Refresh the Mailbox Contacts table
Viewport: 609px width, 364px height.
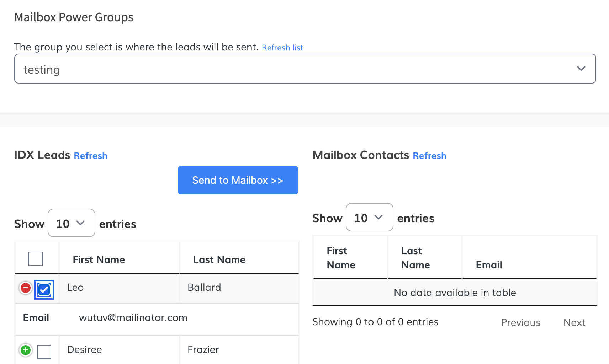coord(429,156)
